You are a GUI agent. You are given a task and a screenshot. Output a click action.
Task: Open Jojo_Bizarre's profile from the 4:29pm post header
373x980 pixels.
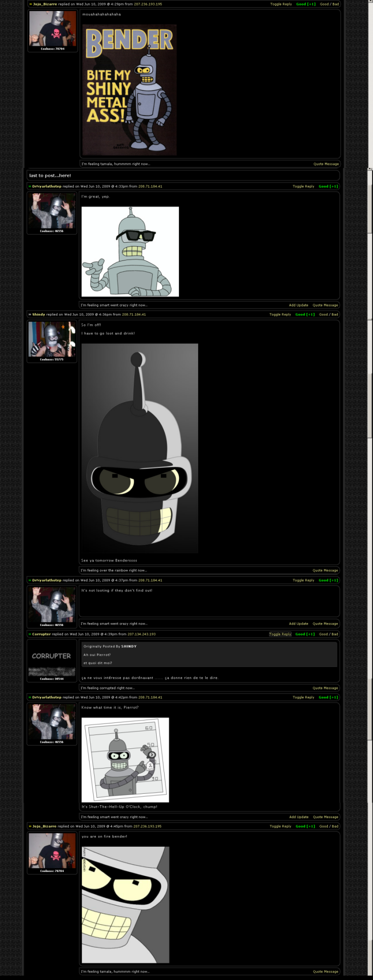pyautogui.click(x=45, y=4)
